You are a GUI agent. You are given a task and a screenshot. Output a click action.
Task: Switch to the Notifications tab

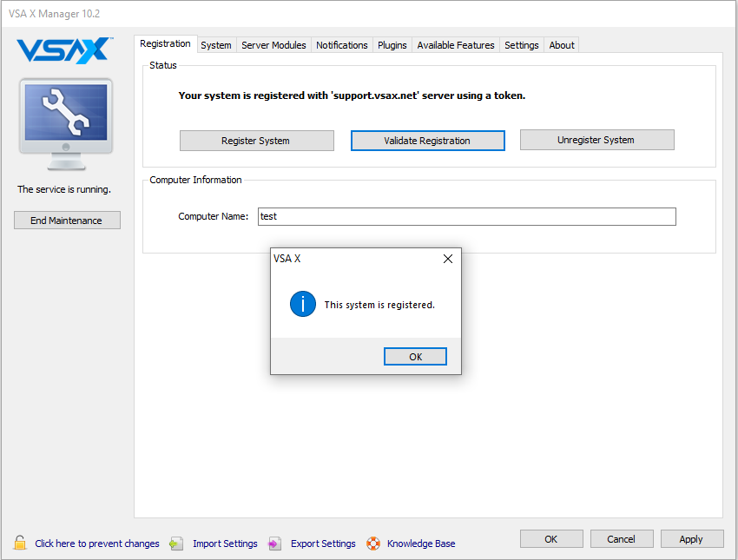point(342,45)
